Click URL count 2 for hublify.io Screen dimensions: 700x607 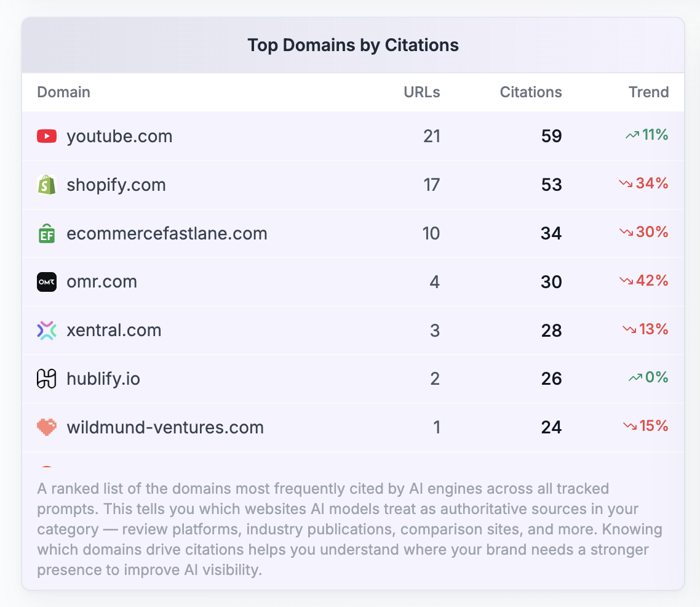[x=436, y=379]
